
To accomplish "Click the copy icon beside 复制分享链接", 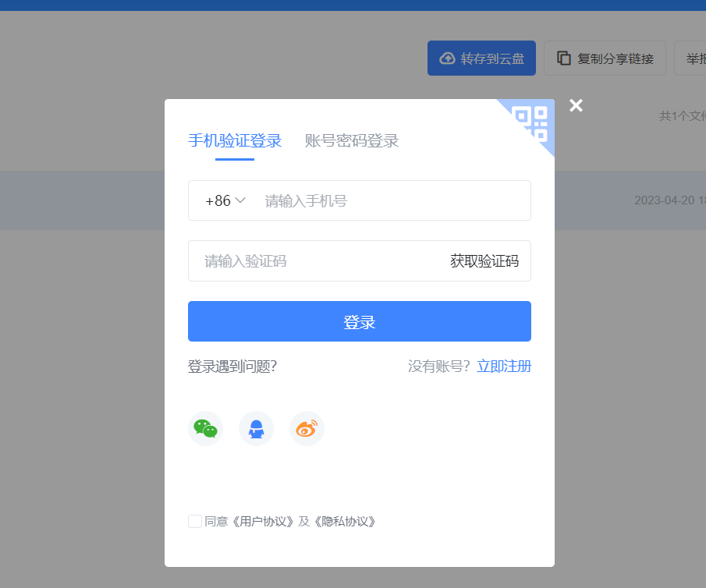I will point(564,57).
